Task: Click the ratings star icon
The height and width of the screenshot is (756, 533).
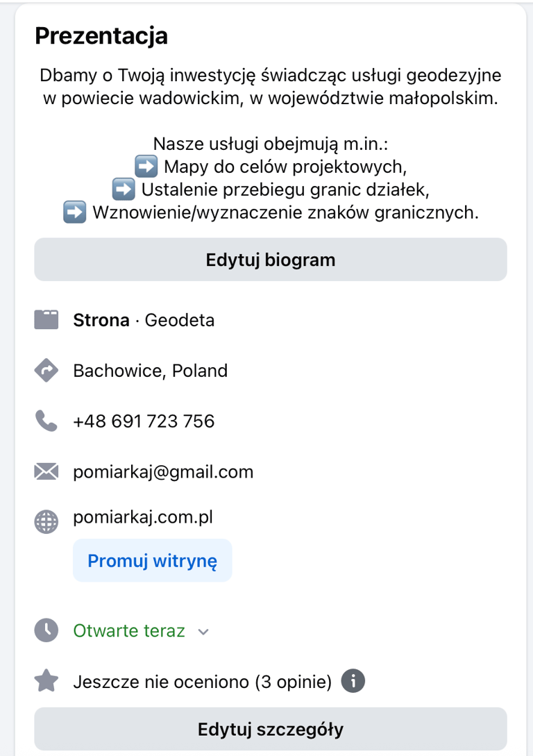Action: click(46, 682)
